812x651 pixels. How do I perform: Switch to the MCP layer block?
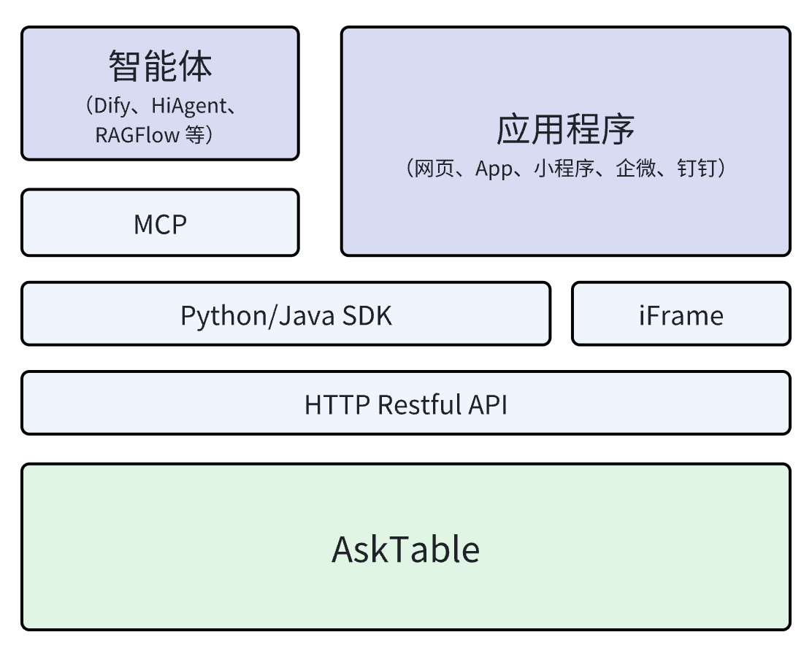pos(160,223)
